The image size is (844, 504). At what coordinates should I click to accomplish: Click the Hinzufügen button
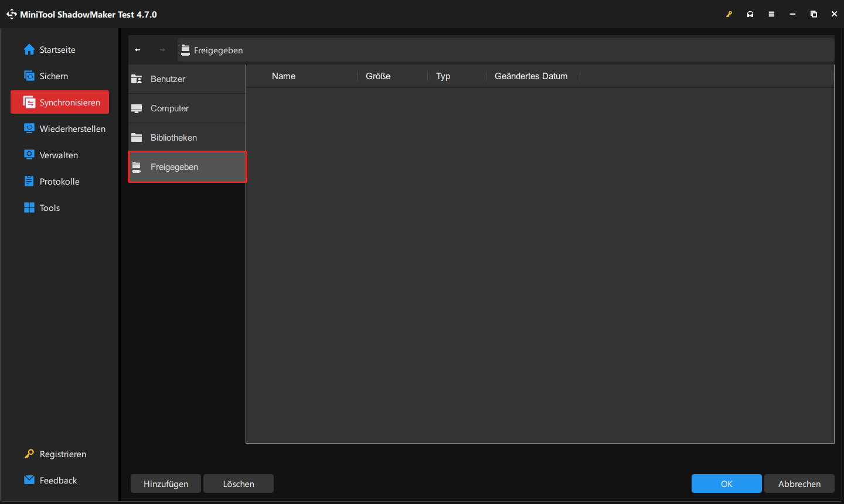pos(166,483)
